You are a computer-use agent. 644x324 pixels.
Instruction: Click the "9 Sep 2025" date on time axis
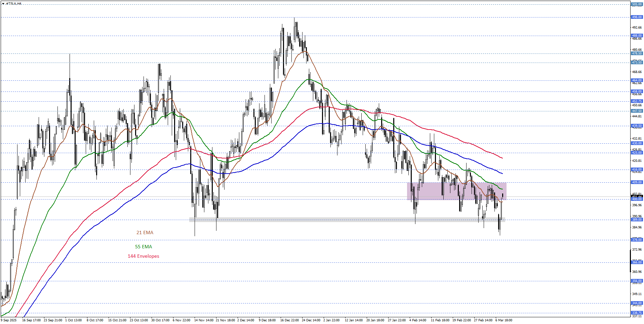click(9, 320)
